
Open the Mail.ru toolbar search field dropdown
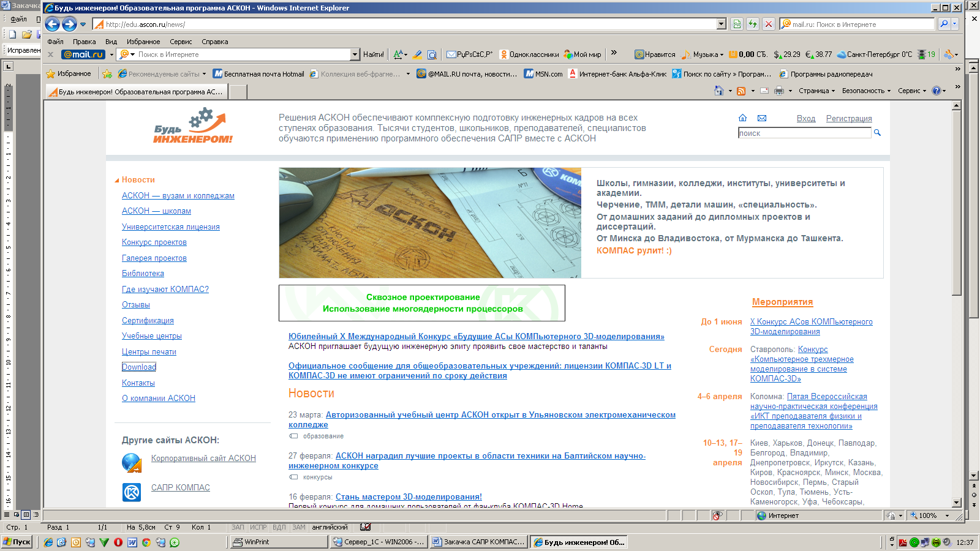(x=355, y=54)
